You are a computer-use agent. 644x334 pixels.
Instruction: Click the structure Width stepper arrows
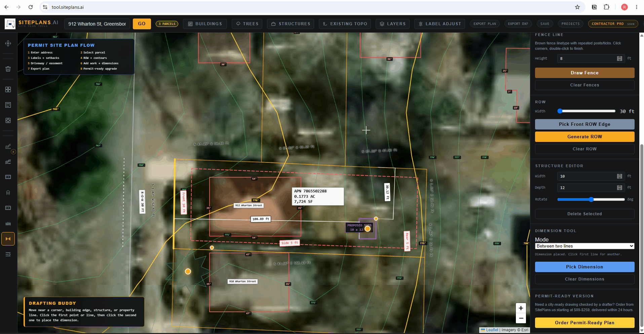pyautogui.click(x=619, y=176)
